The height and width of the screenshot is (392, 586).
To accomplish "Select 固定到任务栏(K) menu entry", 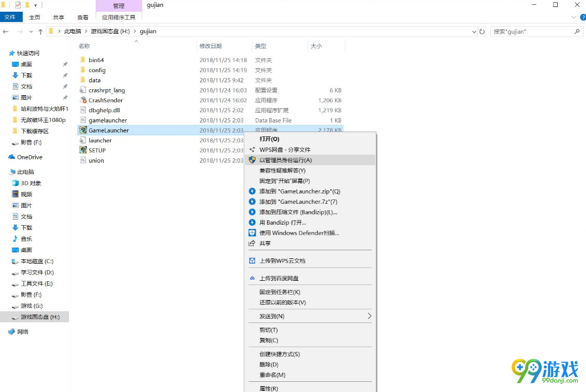I will point(310,292).
